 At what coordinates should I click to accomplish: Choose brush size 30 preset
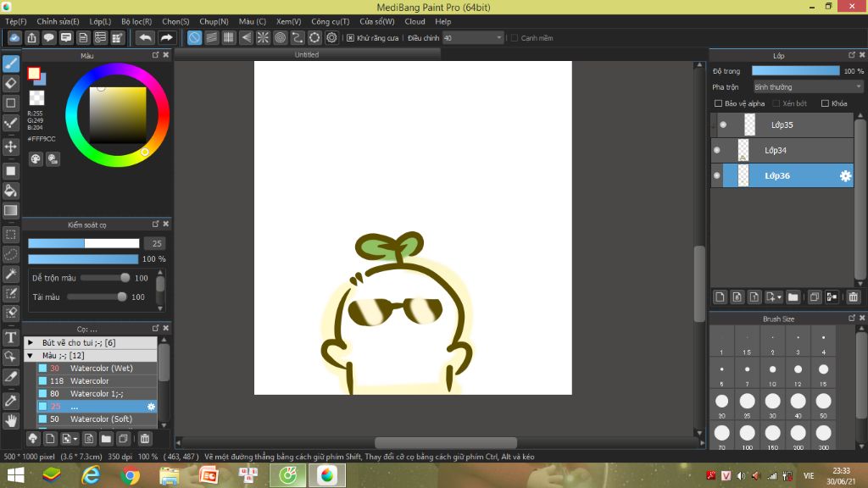click(x=772, y=404)
